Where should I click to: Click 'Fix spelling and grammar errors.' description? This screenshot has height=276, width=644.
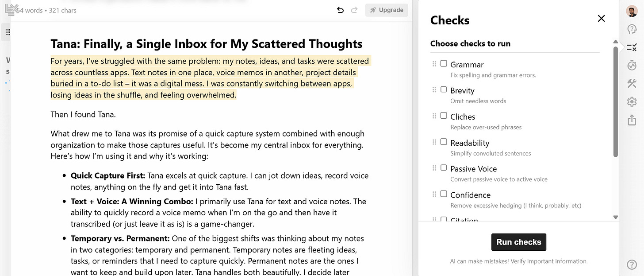(x=493, y=75)
